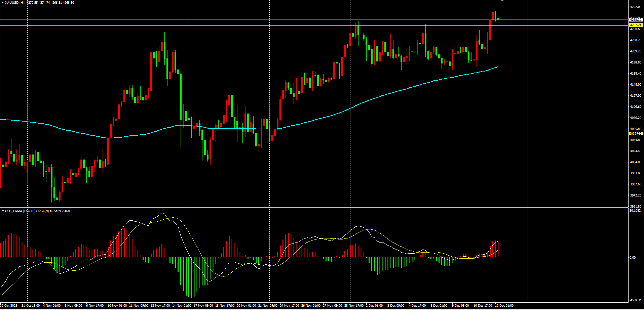Viewport: 644px width, 310px height.
Task: Click the triangle arrow beside XAUUSD.,H4
Action: point(2,3)
